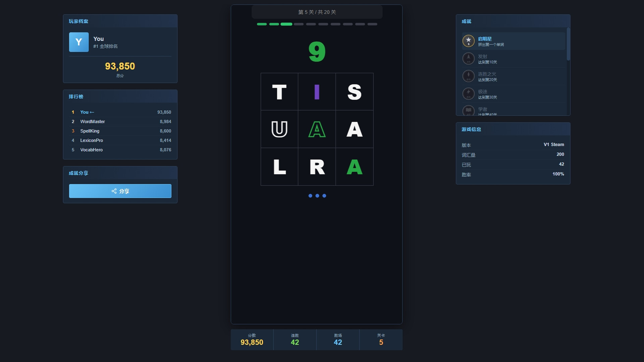The width and height of the screenshot is (644, 362).
Task: Click the 已玩 42 row
Action: click(x=513, y=164)
